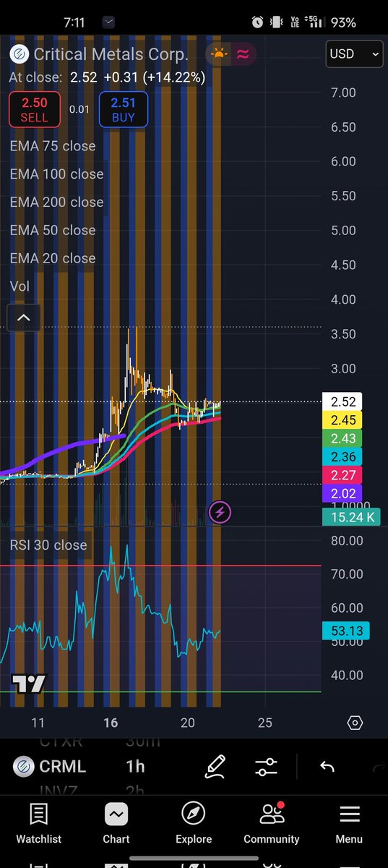Tap the 53.13 RSI value label

coord(346,631)
